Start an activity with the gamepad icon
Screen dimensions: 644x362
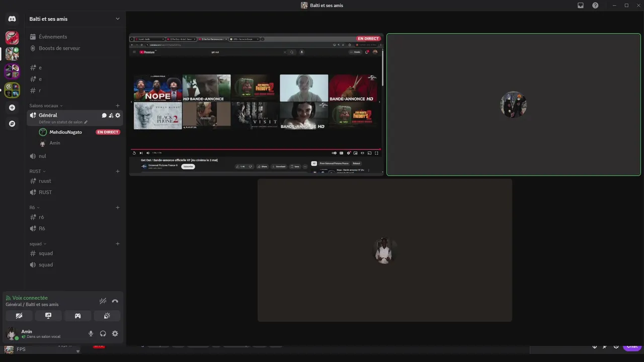pos(78,316)
